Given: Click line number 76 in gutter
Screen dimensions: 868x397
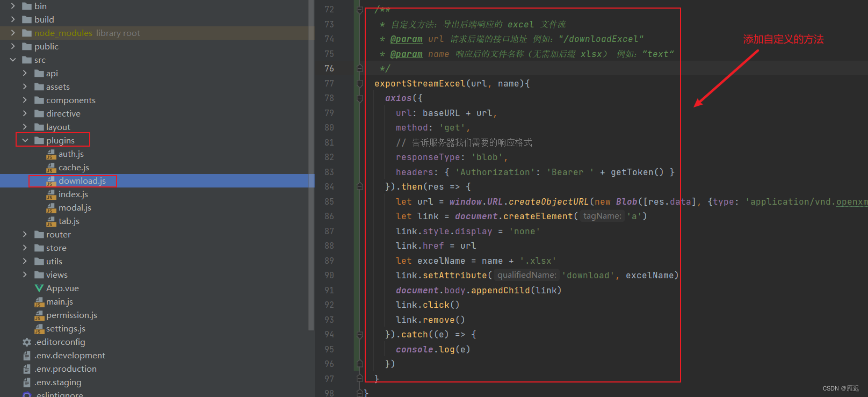Looking at the screenshot, I should 329,69.
